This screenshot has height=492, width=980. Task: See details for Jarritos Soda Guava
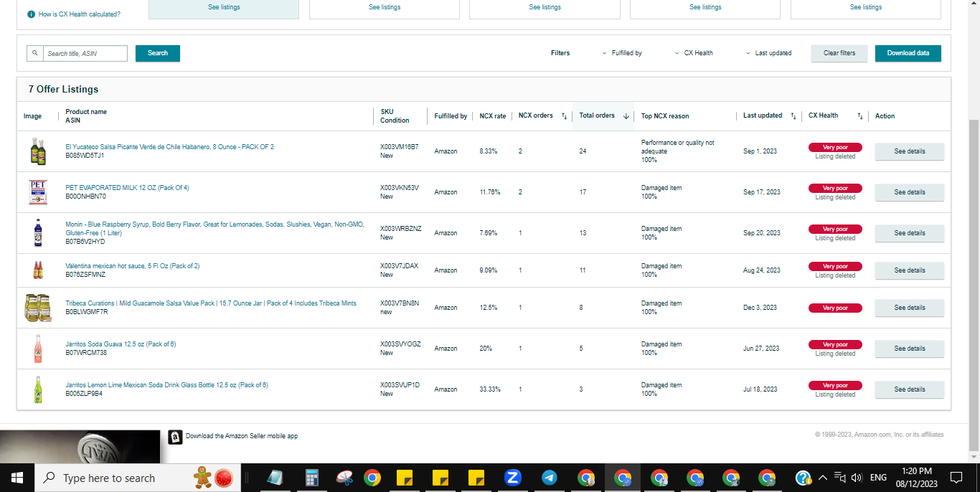click(910, 349)
